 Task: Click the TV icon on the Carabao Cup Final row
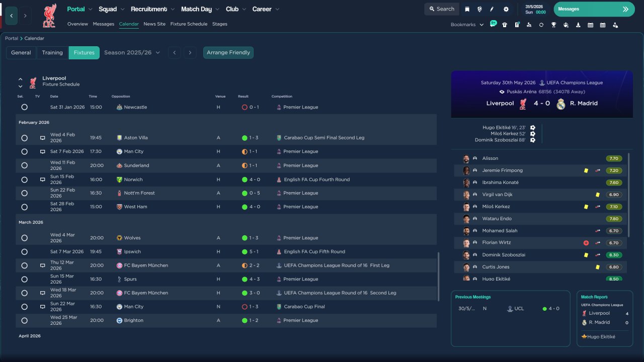tap(43, 307)
